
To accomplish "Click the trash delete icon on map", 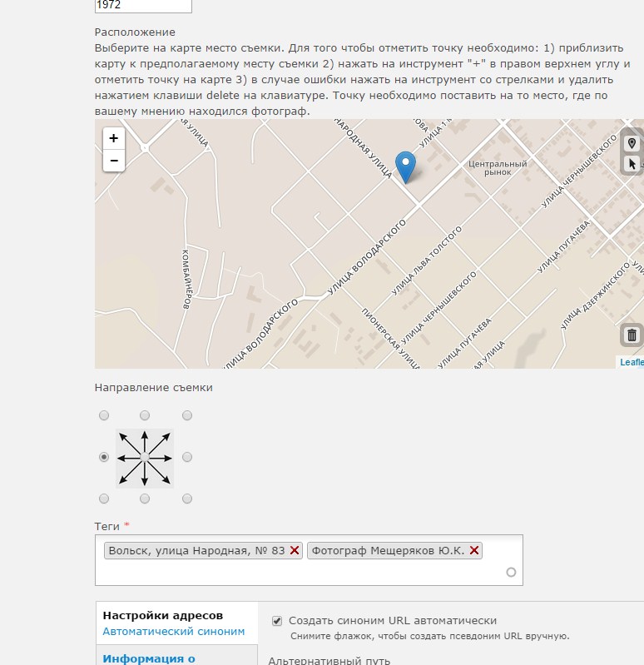I will [632, 335].
